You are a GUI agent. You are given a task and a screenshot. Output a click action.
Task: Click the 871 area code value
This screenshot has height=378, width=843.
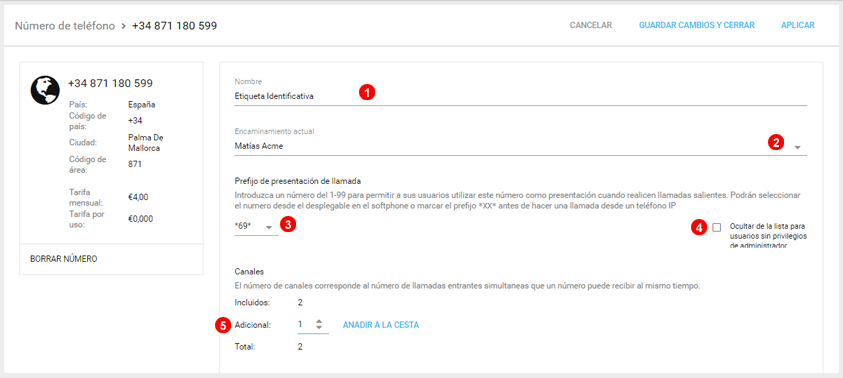135,164
